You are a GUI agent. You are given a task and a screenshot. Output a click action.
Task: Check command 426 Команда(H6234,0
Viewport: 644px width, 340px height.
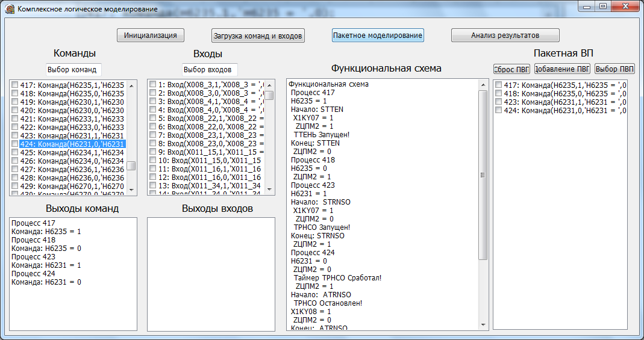coord(15,161)
